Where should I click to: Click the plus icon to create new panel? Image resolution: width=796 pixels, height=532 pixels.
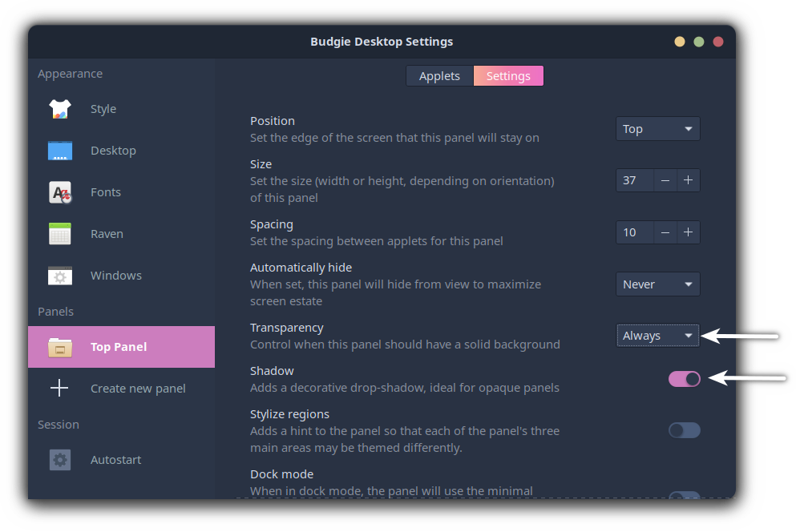coord(59,388)
